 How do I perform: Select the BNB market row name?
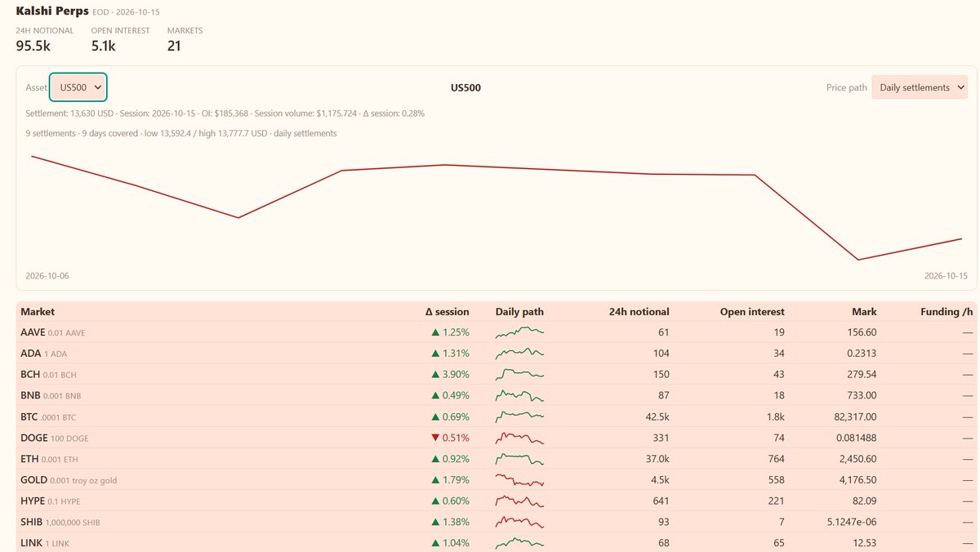[30, 395]
